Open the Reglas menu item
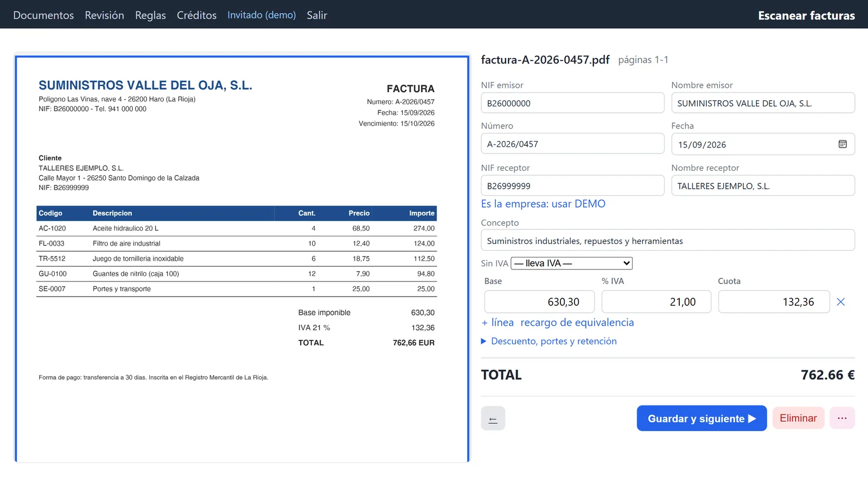The height and width of the screenshot is (488, 868). pyautogui.click(x=150, y=15)
